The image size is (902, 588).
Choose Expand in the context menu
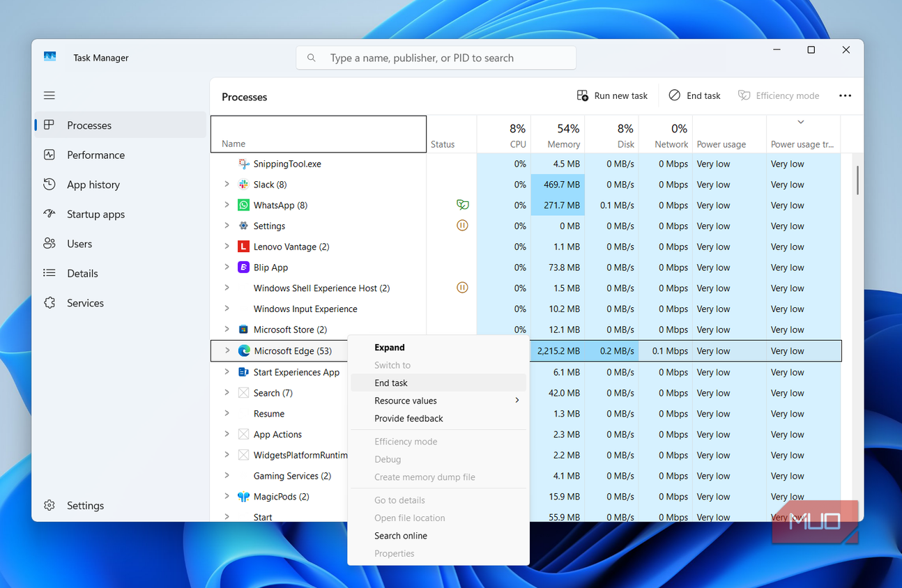tap(438, 347)
